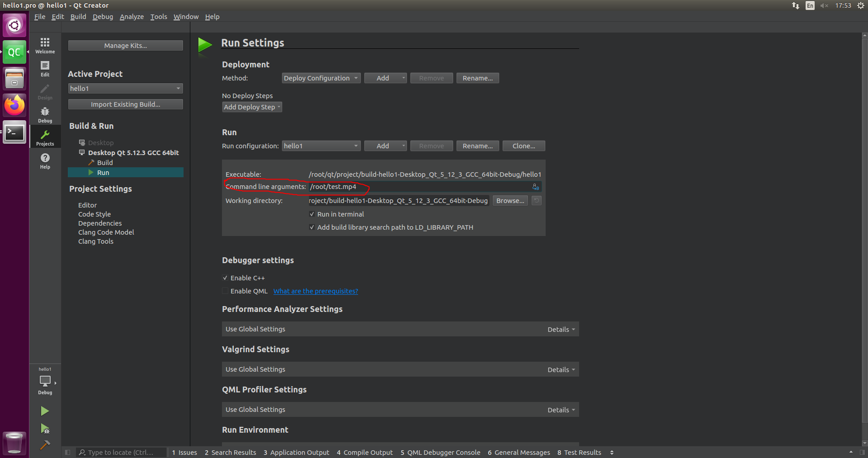Click the working directory path field
This screenshot has width=868, height=458.
click(398, 201)
